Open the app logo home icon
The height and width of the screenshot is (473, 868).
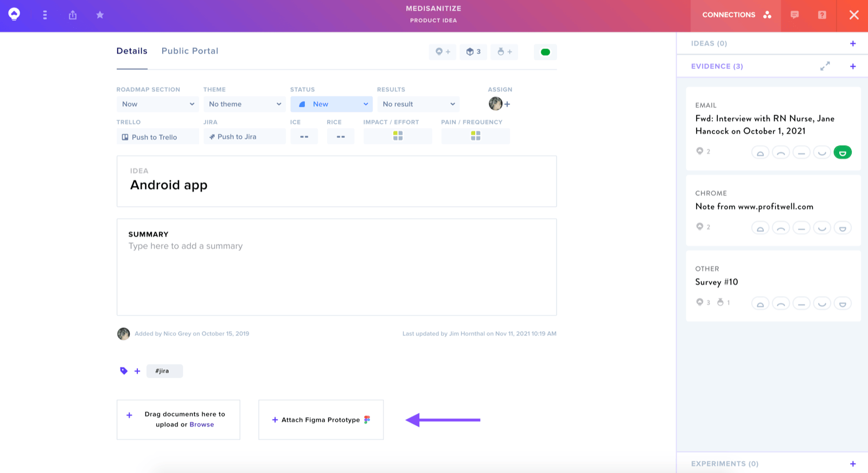click(14, 15)
